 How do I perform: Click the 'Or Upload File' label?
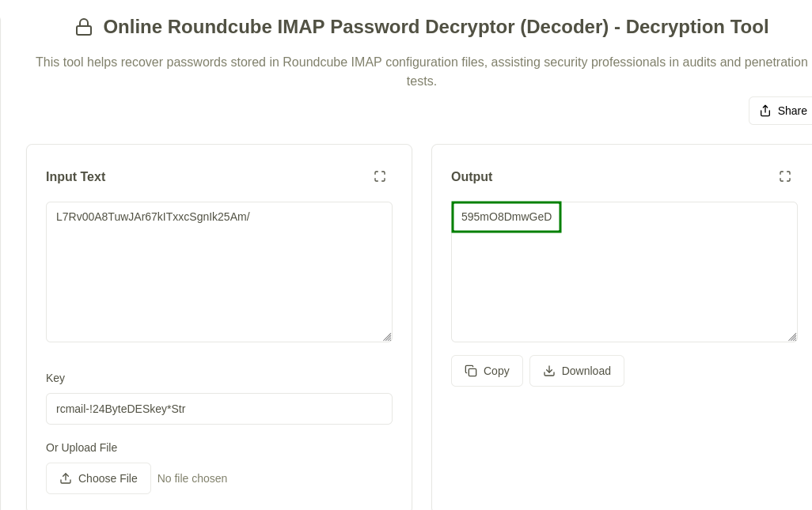[82, 448]
